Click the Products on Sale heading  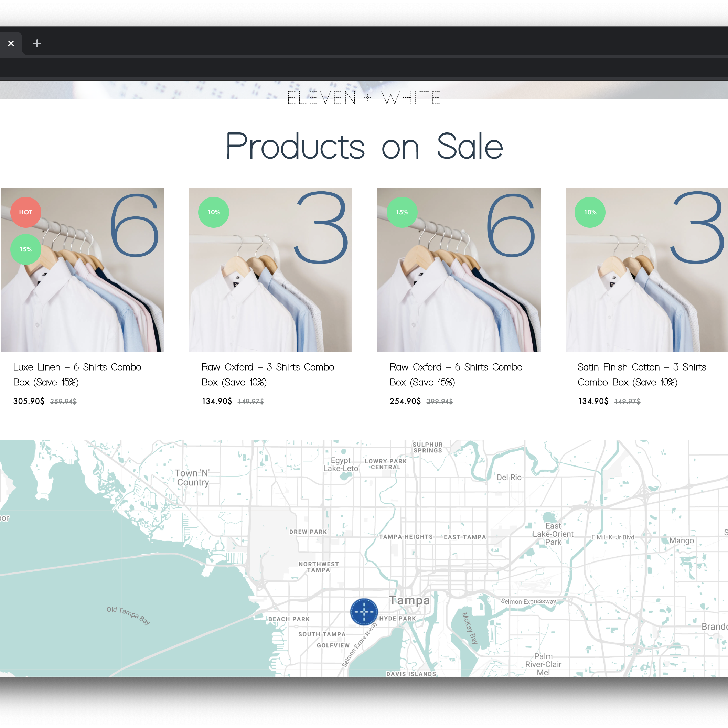tap(364, 146)
